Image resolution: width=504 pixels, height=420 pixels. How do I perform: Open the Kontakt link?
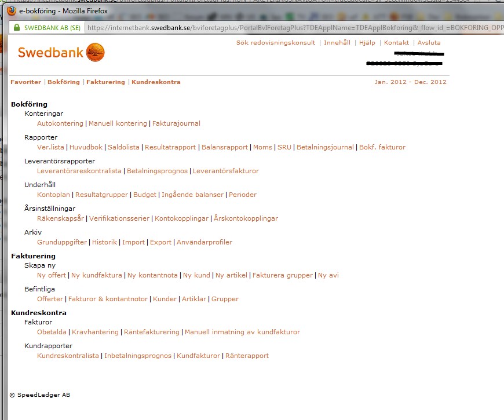tap(396, 42)
